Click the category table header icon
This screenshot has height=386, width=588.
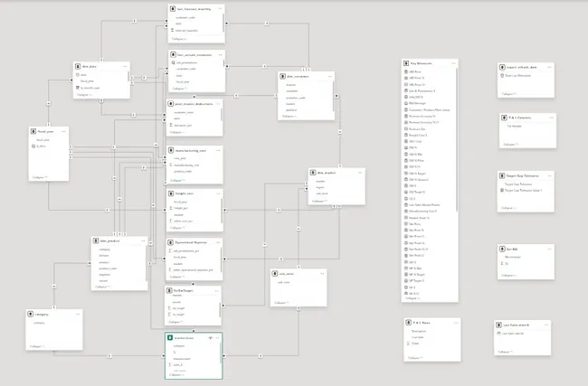[x=29, y=315]
